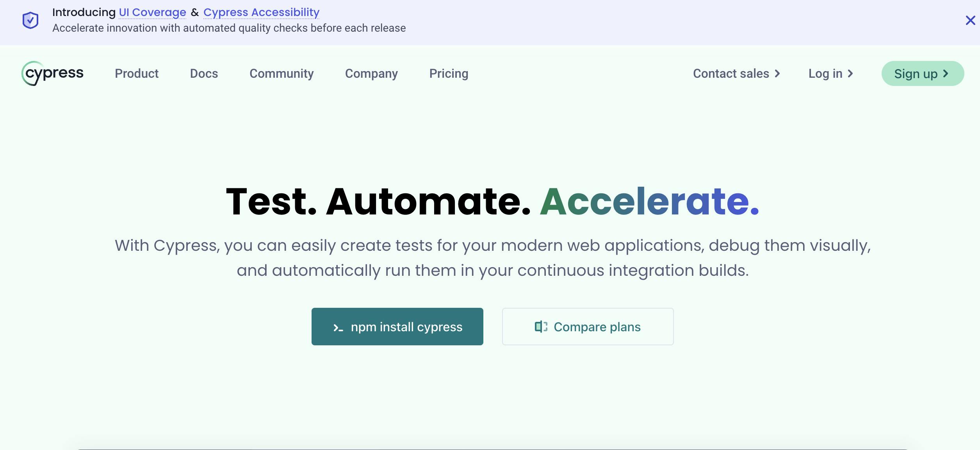Click the npm install cypress button
980x450 pixels.
(x=397, y=326)
